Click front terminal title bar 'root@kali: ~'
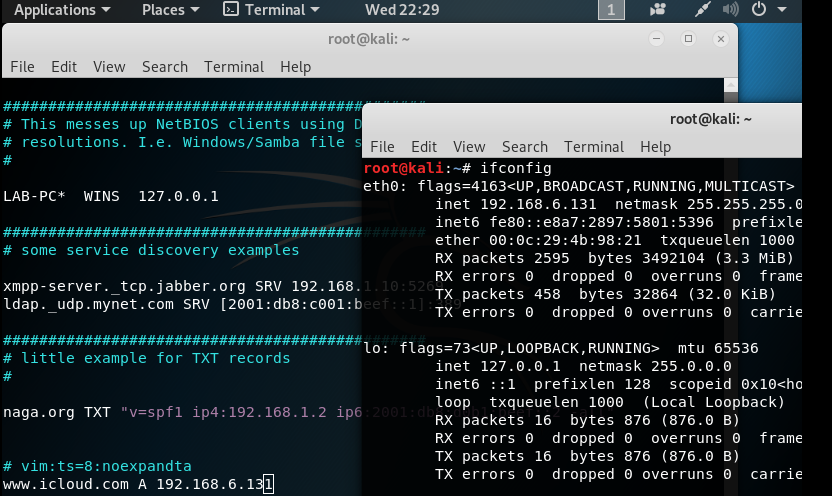 pos(710,119)
